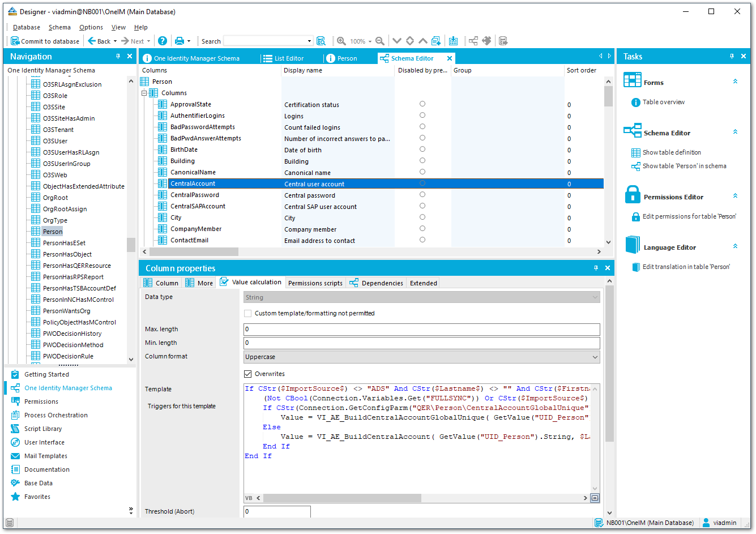
Task: Open the Options menu
Action: coord(91,27)
